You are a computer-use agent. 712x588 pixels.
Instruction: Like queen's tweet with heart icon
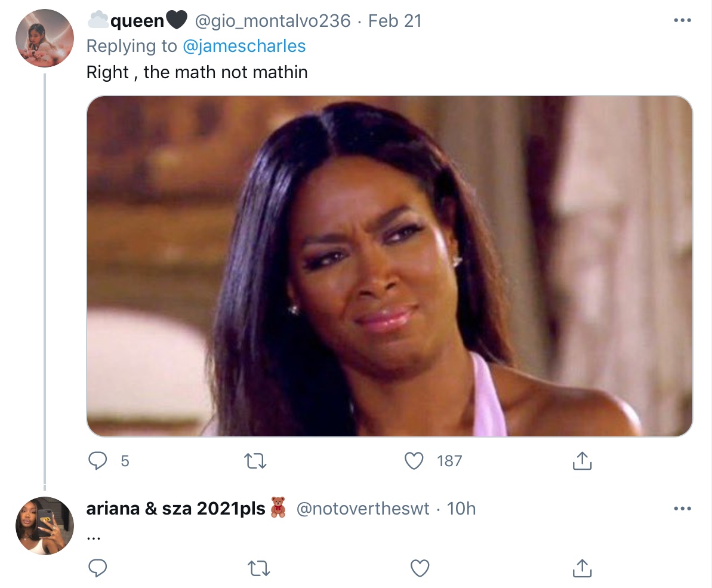pyautogui.click(x=414, y=461)
